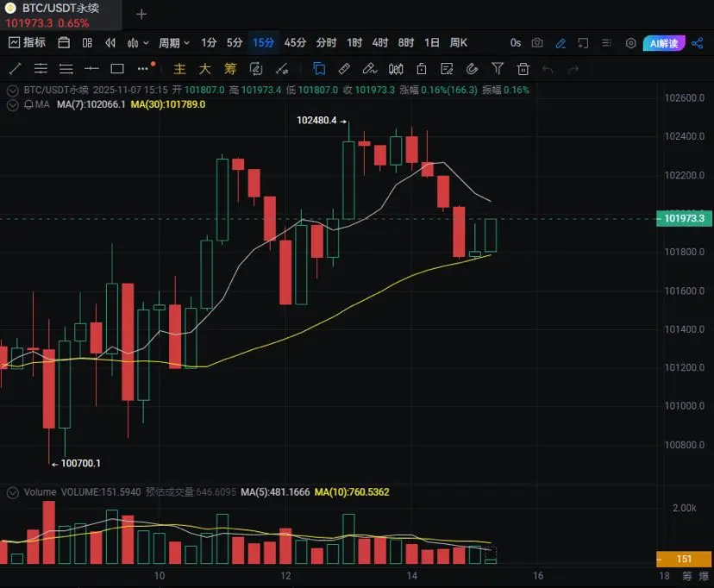Click the MA(30):101789.0 label
The width and height of the screenshot is (714, 588).
pos(168,104)
